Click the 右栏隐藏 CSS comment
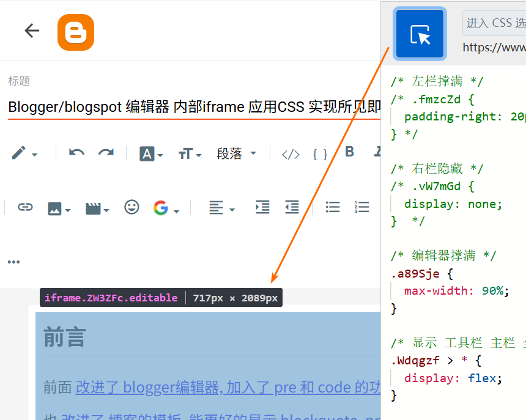 [437, 169]
